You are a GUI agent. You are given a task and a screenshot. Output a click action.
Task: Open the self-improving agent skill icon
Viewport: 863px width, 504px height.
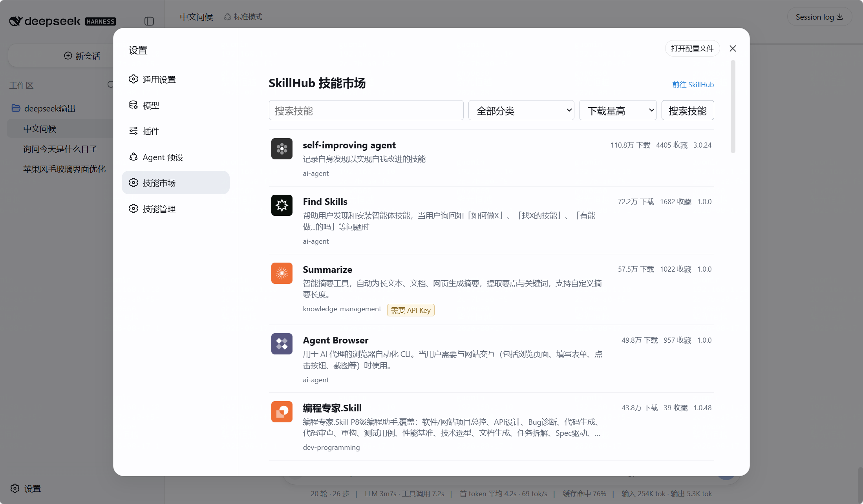282,149
